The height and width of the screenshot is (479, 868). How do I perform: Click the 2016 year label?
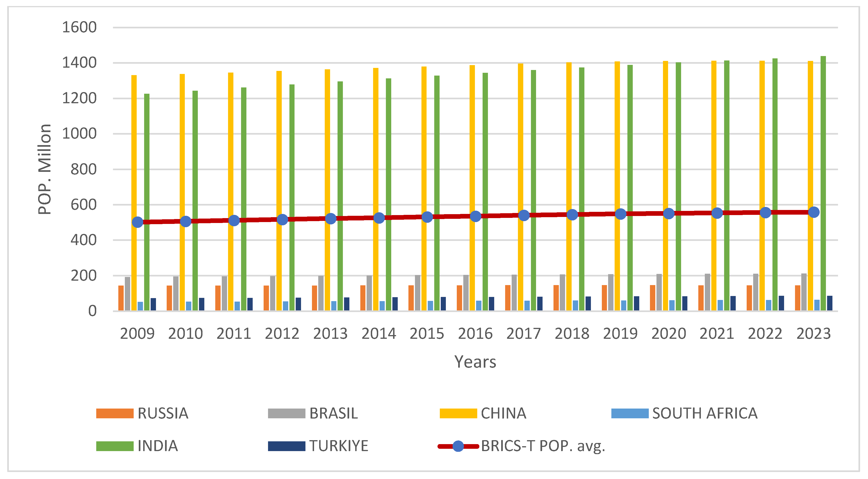click(475, 334)
